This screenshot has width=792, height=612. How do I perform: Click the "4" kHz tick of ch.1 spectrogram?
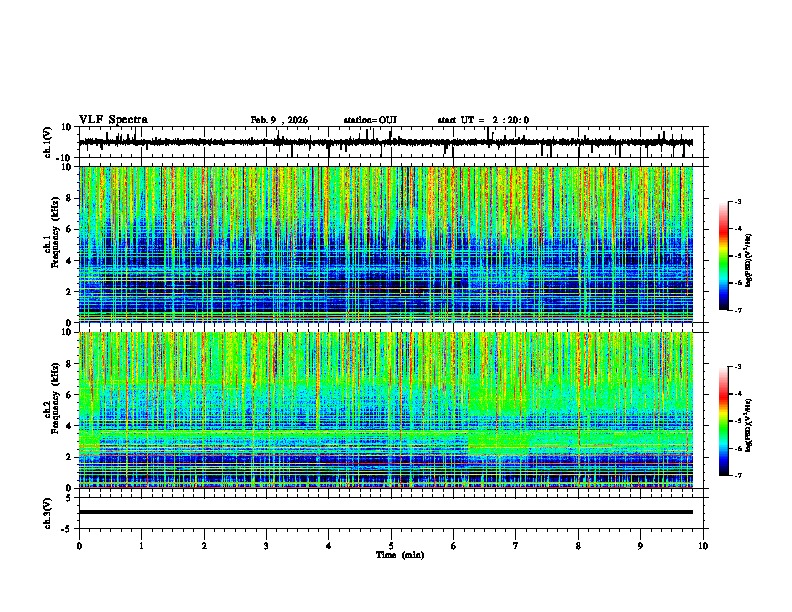69,261
